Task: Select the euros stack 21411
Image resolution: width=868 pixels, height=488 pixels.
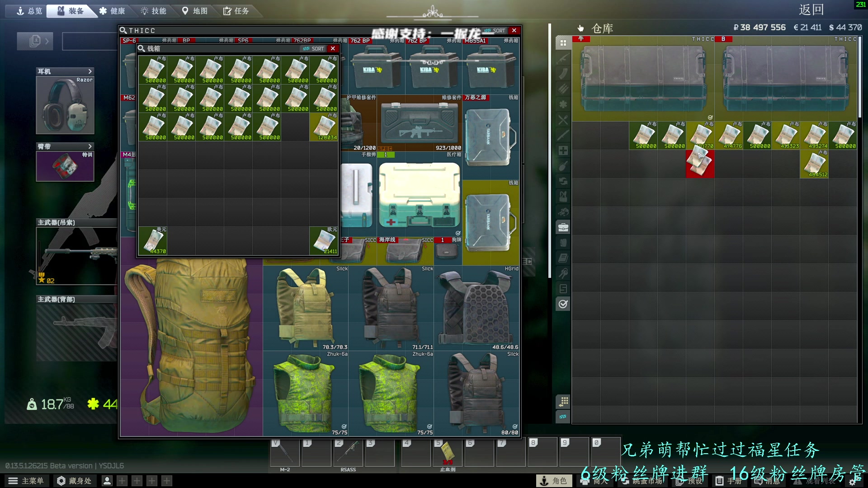Action: 324,241
